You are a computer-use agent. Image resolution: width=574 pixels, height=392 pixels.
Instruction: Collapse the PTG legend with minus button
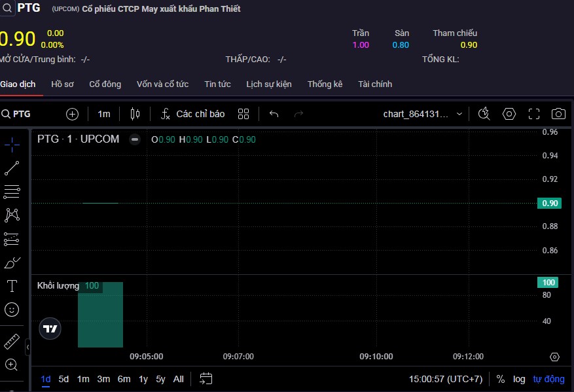pos(135,139)
